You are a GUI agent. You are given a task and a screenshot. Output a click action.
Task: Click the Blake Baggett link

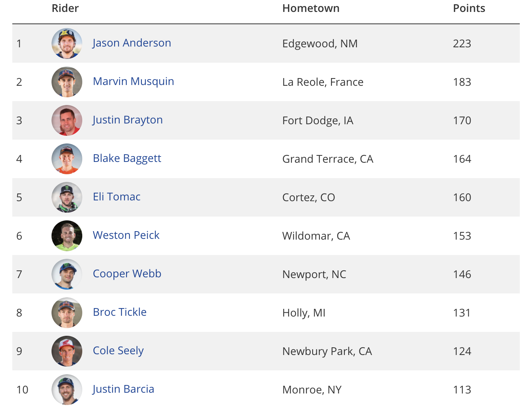(127, 158)
